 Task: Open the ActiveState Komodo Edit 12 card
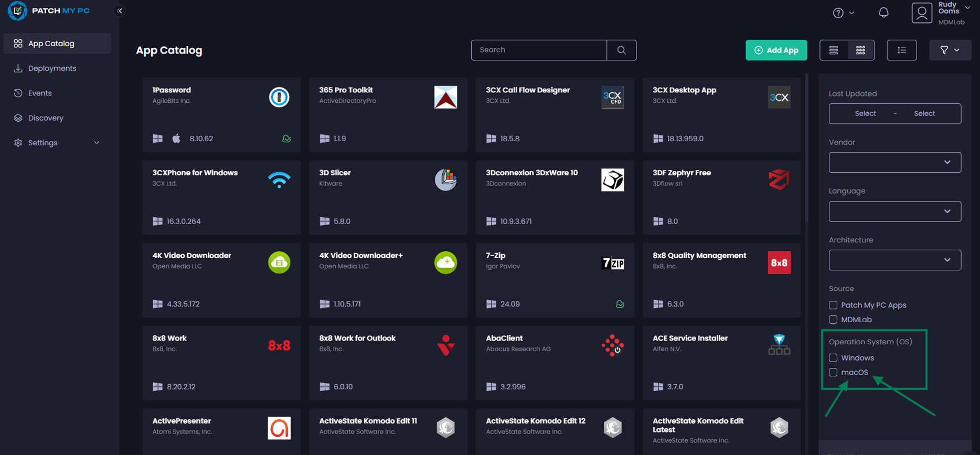click(x=555, y=431)
